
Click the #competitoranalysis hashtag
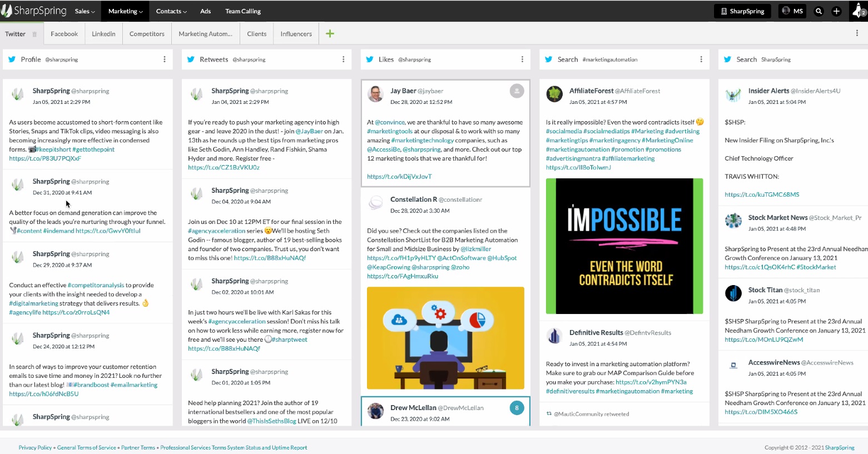coord(96,285)
